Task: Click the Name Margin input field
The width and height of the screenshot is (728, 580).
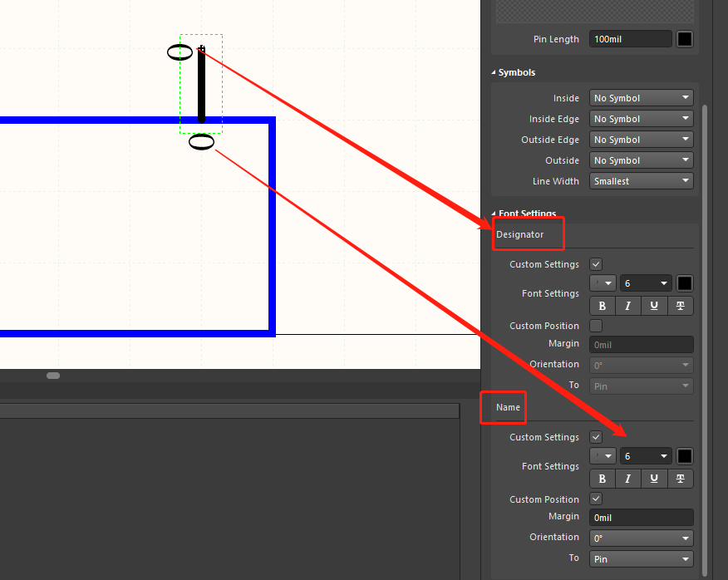Action: tap(642, 518)
